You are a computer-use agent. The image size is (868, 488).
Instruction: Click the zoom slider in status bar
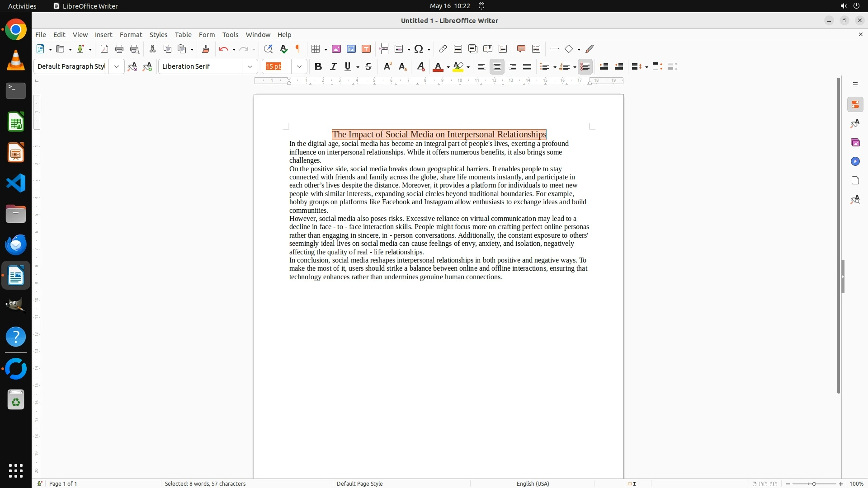[814, 483]
